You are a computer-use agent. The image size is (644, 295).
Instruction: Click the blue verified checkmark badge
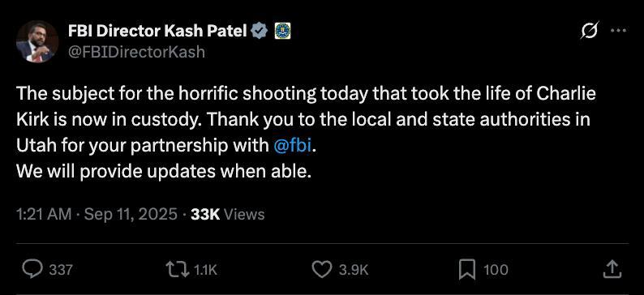pos(260,31)
